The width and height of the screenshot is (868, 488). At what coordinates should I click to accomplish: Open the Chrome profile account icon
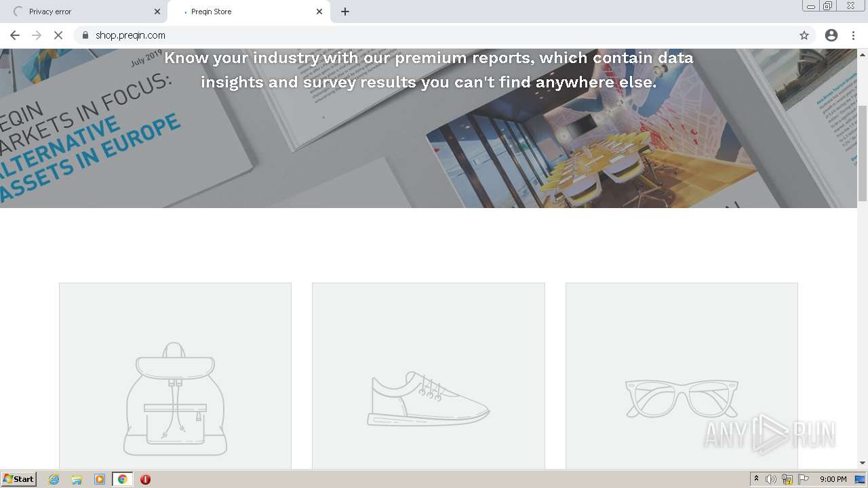831,35
